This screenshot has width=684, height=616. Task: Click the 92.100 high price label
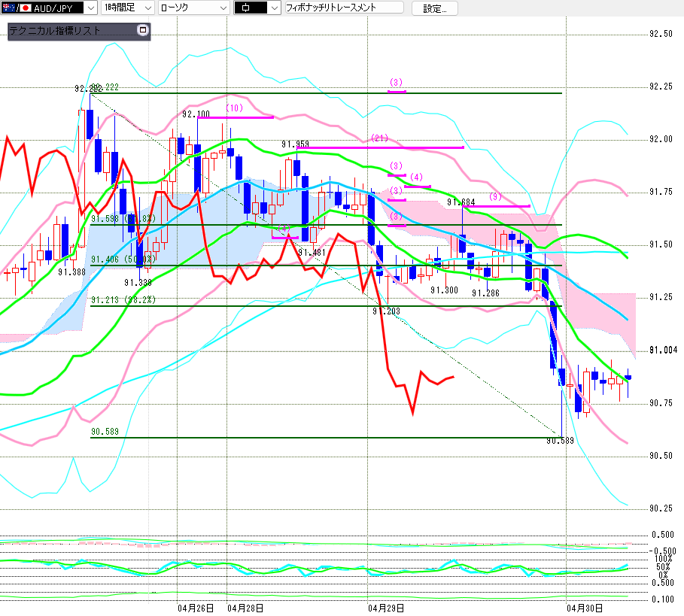(x=196, y=114)
